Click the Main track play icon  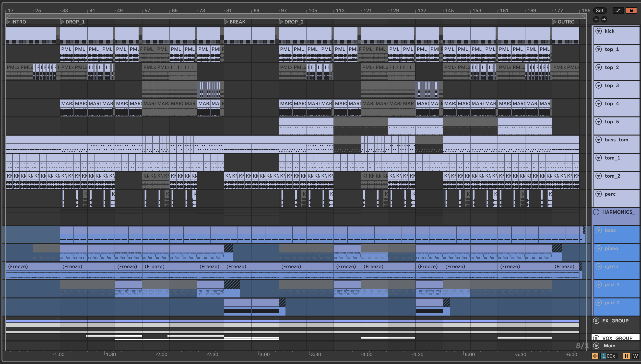click(596, 346)
